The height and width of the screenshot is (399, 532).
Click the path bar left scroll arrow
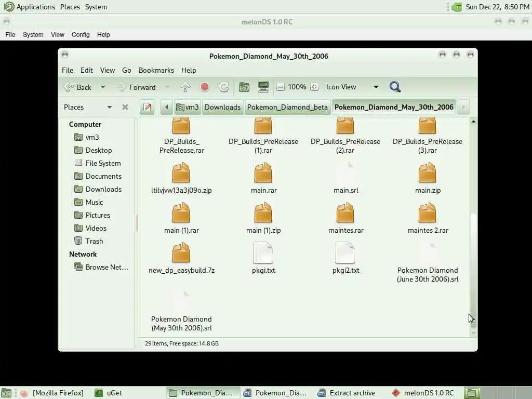(x=167, y=107)
